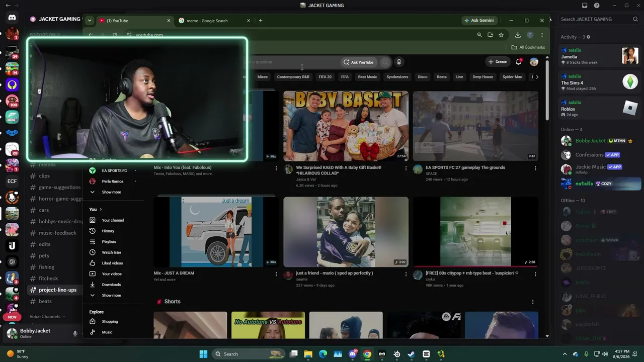Open Discord help icon
This screenshot has height=362, width=644.
[597, 6]
